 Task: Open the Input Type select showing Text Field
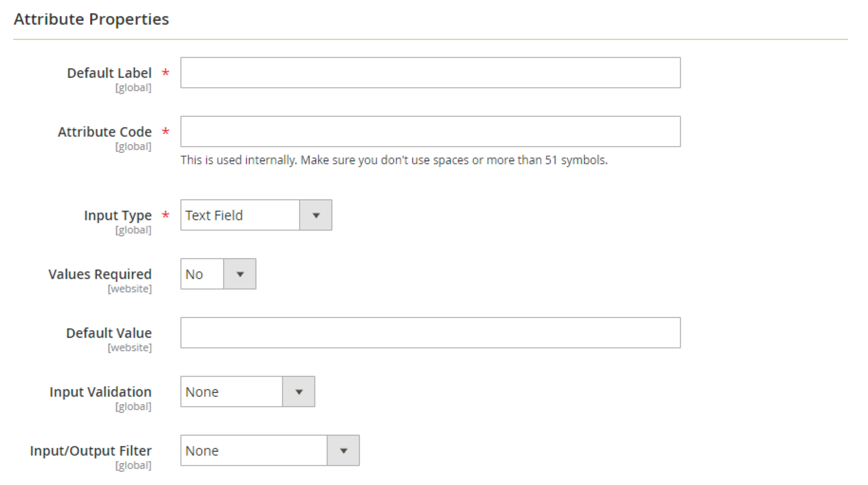point(240,215)
